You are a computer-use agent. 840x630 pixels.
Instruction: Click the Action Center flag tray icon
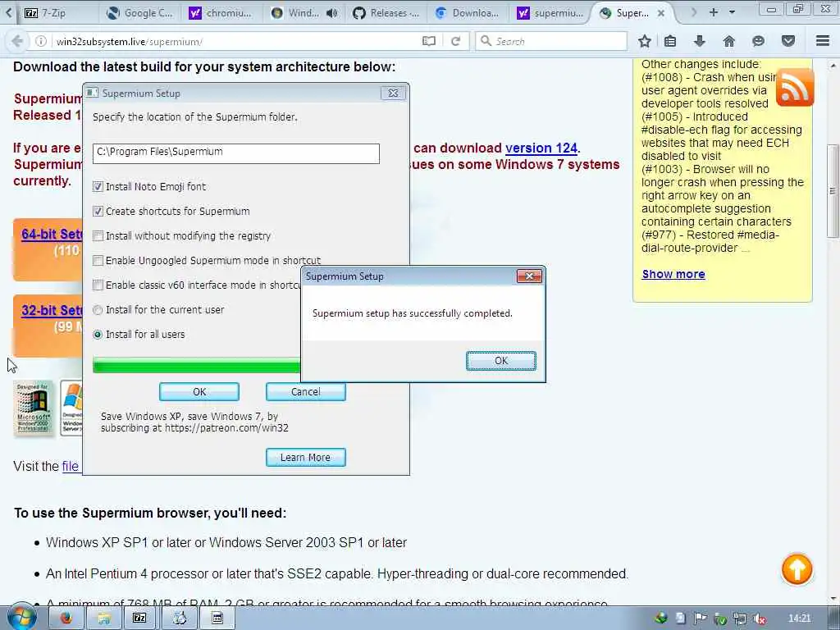point(701,619)
